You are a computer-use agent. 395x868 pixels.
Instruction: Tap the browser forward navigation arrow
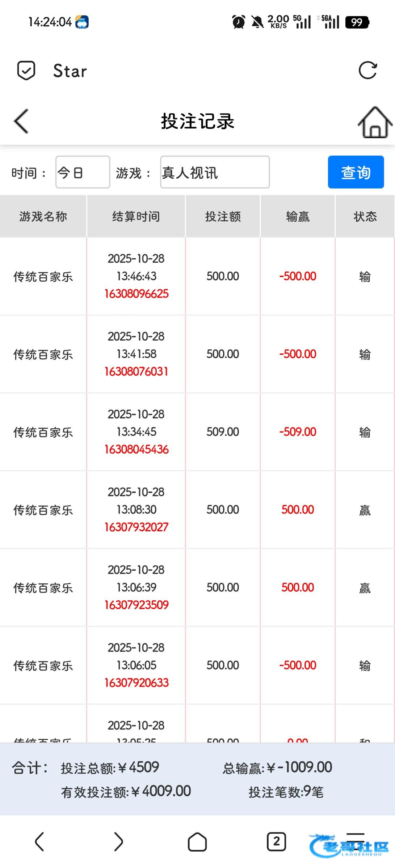click(118, 841)
